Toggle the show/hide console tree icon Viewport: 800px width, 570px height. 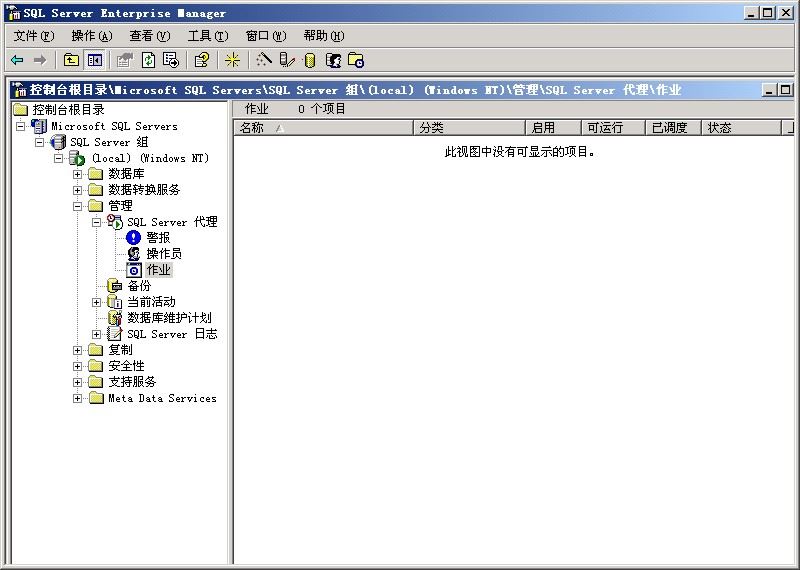click(x=95, y=60)
